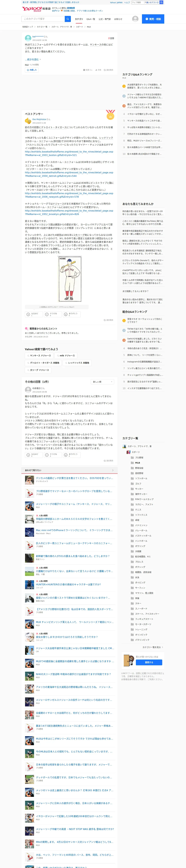Open 卓球 category folder icon

point(132,520)
